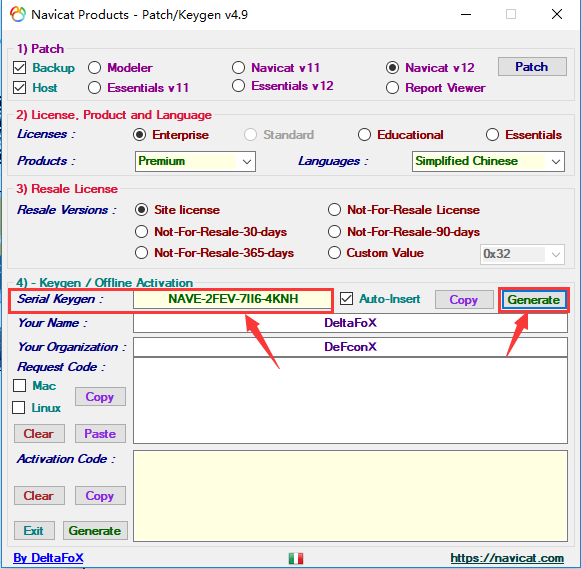Screen dimensions: 581x569
Task: Enable the Mac checkbox
Action: pos(19,386)
